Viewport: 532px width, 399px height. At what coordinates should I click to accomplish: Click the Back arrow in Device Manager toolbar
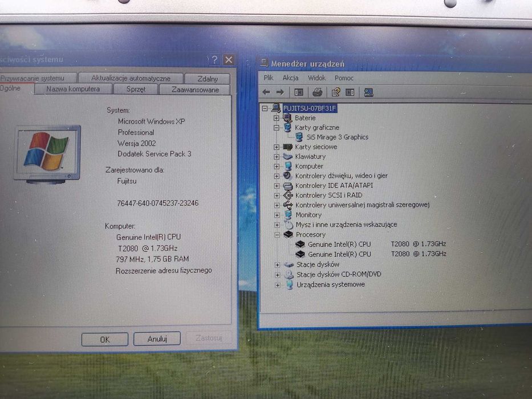point(266,92)
